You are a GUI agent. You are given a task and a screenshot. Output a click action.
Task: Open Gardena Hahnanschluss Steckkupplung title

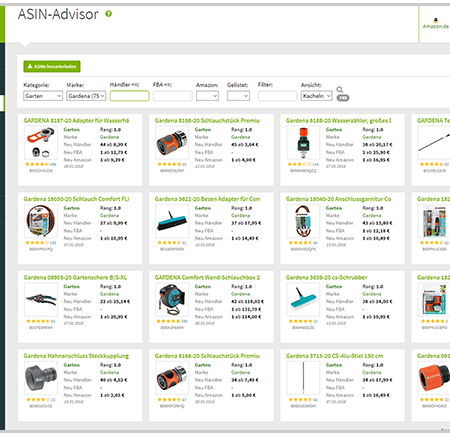(x=76, y=356)
